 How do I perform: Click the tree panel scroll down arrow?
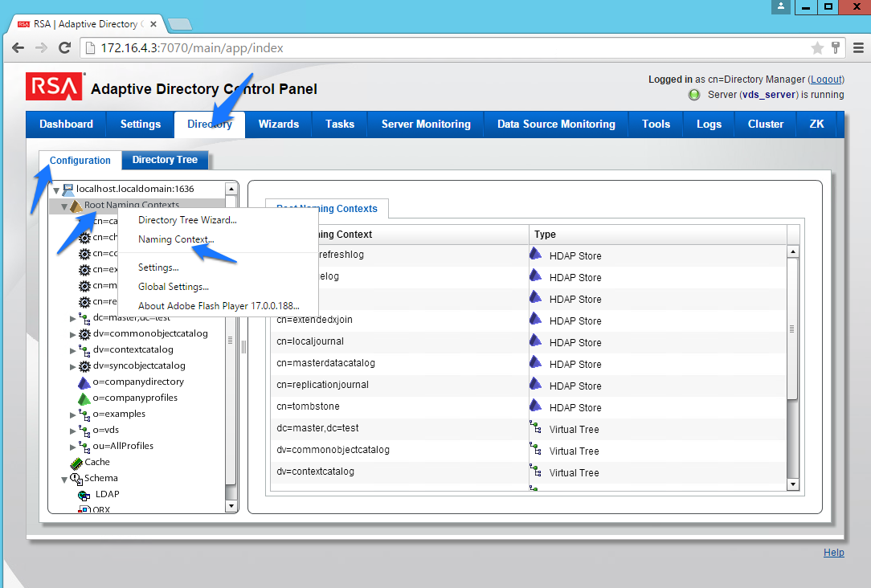coord(231,506)
